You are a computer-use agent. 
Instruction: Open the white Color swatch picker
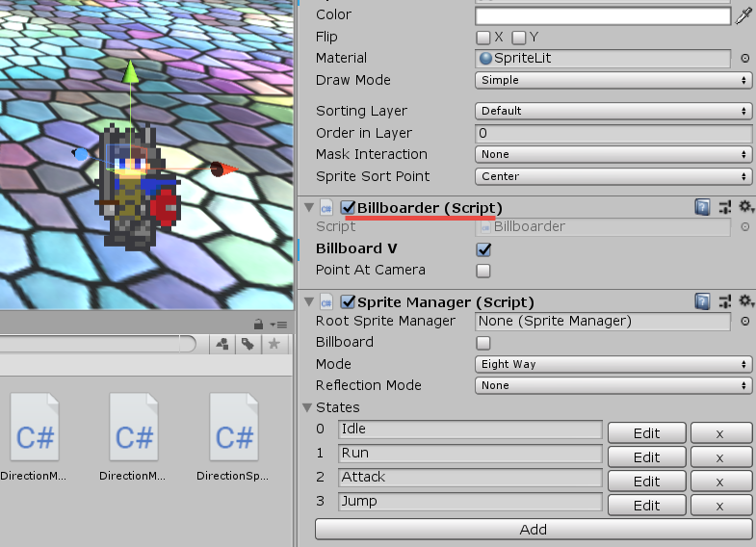point(603,16)
